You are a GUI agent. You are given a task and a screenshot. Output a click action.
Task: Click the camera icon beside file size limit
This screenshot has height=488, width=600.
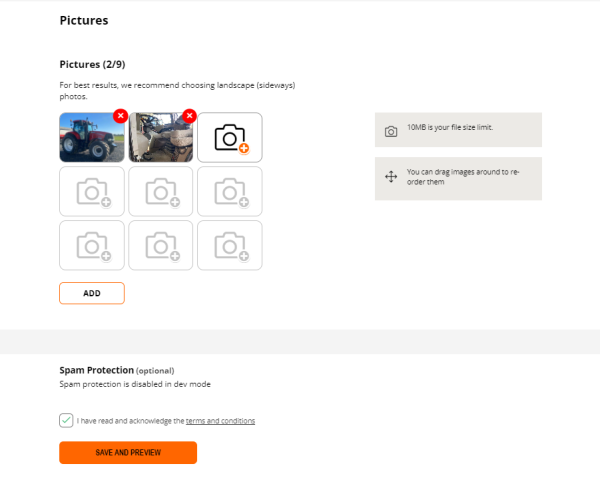[x=391, y=130]
